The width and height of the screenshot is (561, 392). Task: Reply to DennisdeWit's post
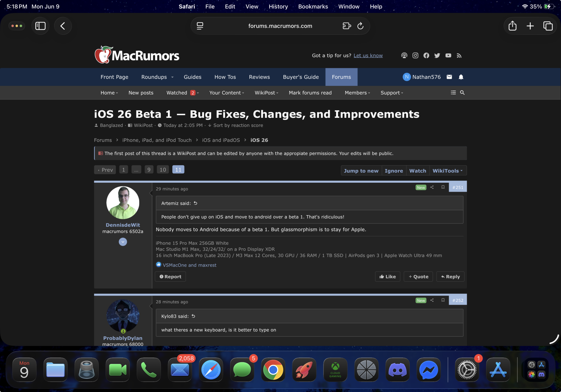pyautogui.click(x=450, y=277)
